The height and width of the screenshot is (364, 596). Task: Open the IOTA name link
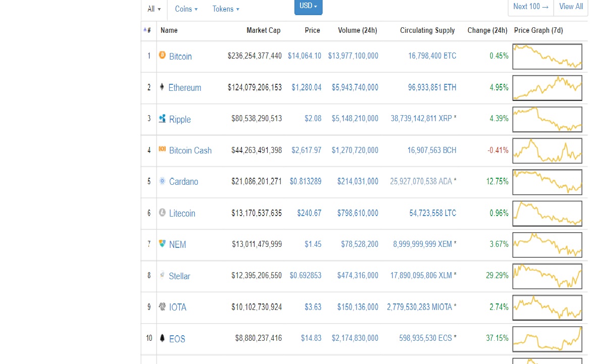point(177,307)
